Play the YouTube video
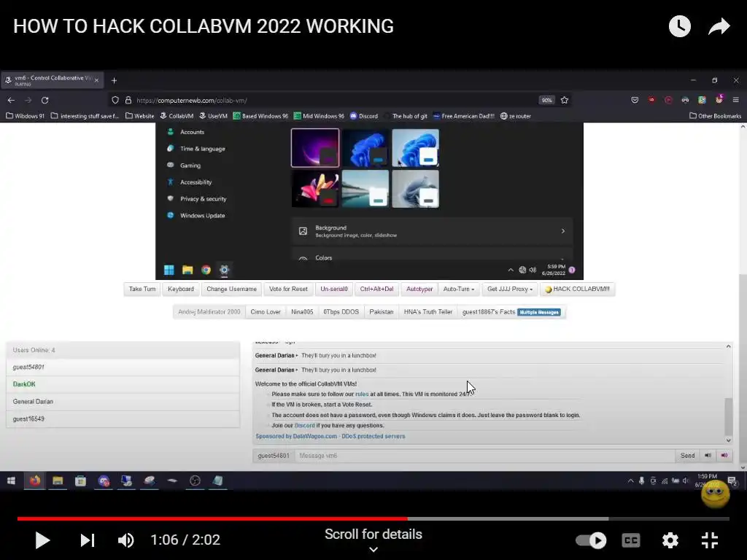 42,540
